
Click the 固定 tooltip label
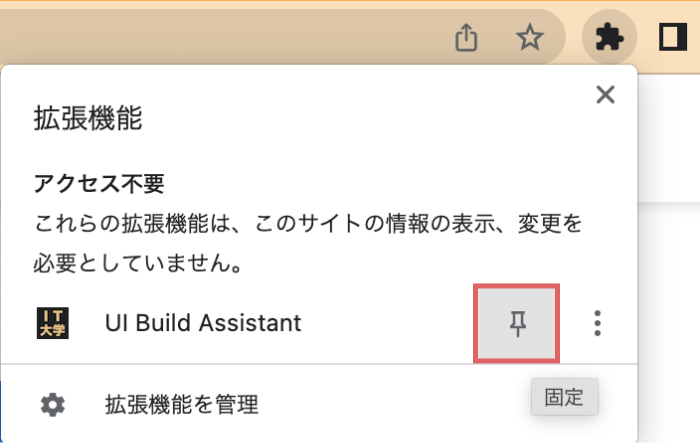point(564,397)
